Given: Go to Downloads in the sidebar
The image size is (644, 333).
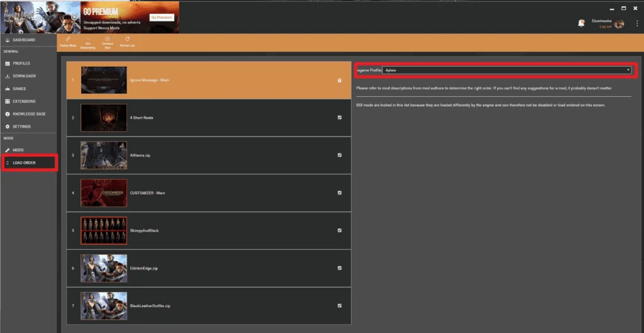Looking at the screenshot, I should [x=24, y=76].
